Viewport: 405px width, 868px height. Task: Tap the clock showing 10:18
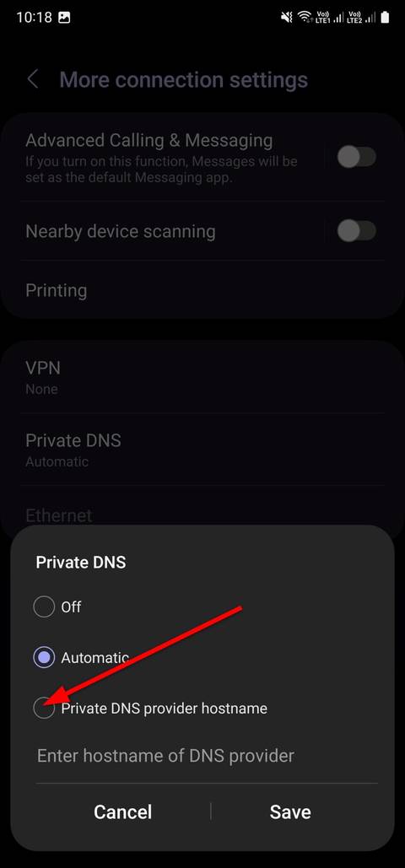[x=34, y=18]
